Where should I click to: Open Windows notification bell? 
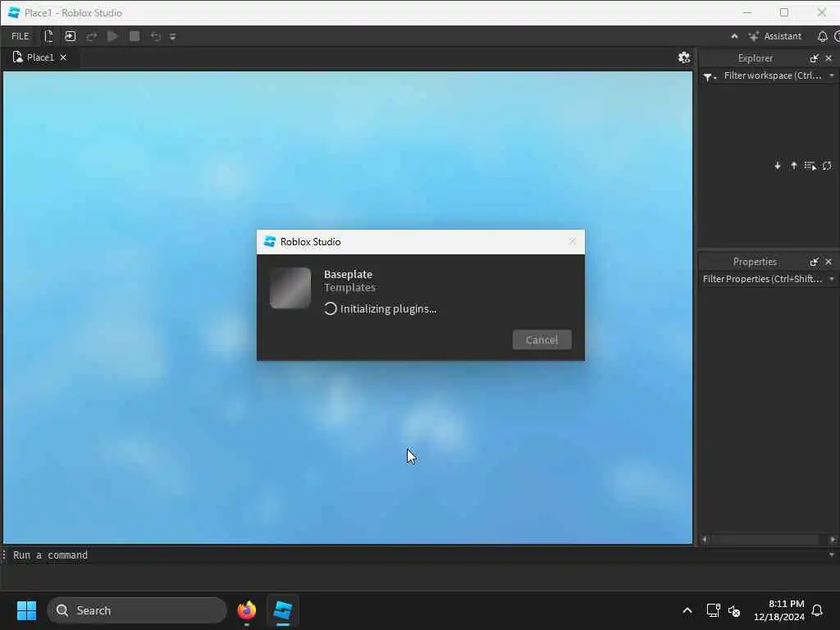tap(817, 610)
